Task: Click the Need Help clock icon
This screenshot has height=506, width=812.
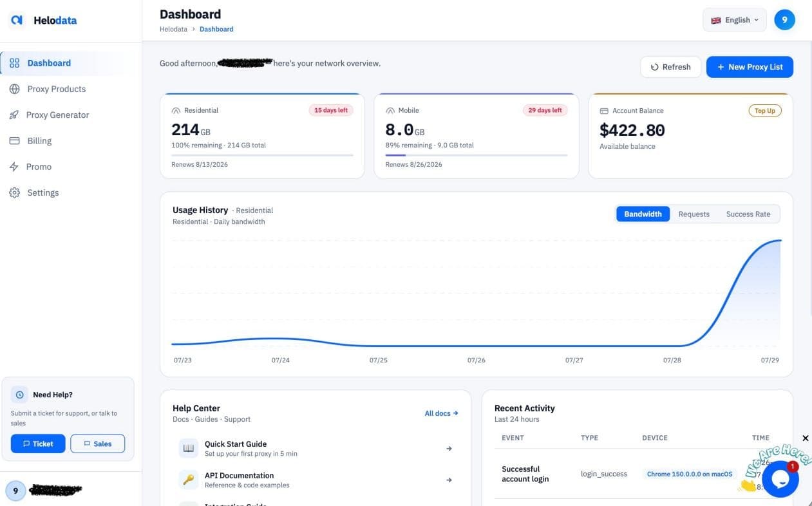Action: click(x=20, y=395)
